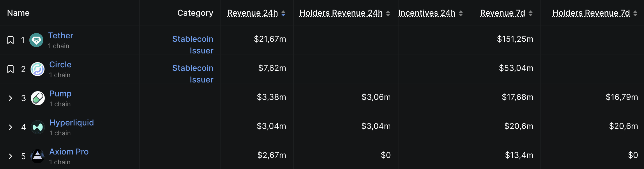The width and height of the screenshot is (644, 169).
Task: Click the Tether logo icon
Action: [36, 40]
